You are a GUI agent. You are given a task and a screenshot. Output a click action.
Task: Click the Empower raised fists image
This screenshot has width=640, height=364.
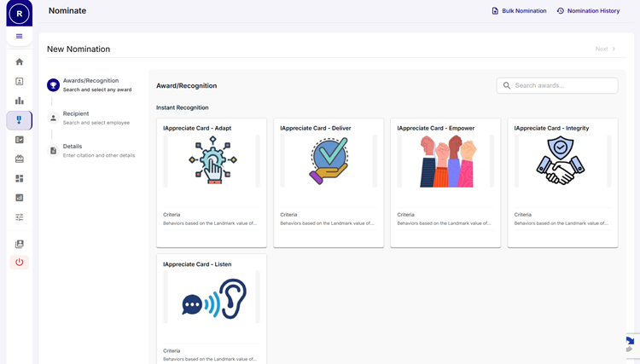click(447, 161)
